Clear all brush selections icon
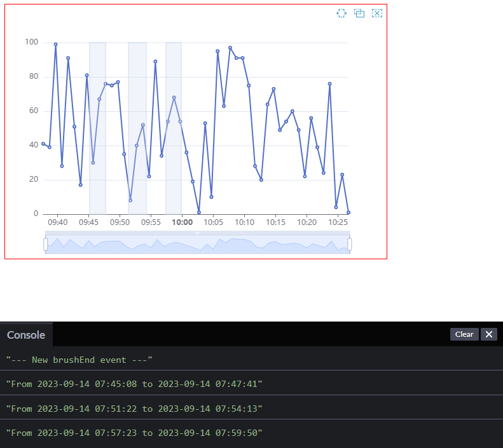 377,13
